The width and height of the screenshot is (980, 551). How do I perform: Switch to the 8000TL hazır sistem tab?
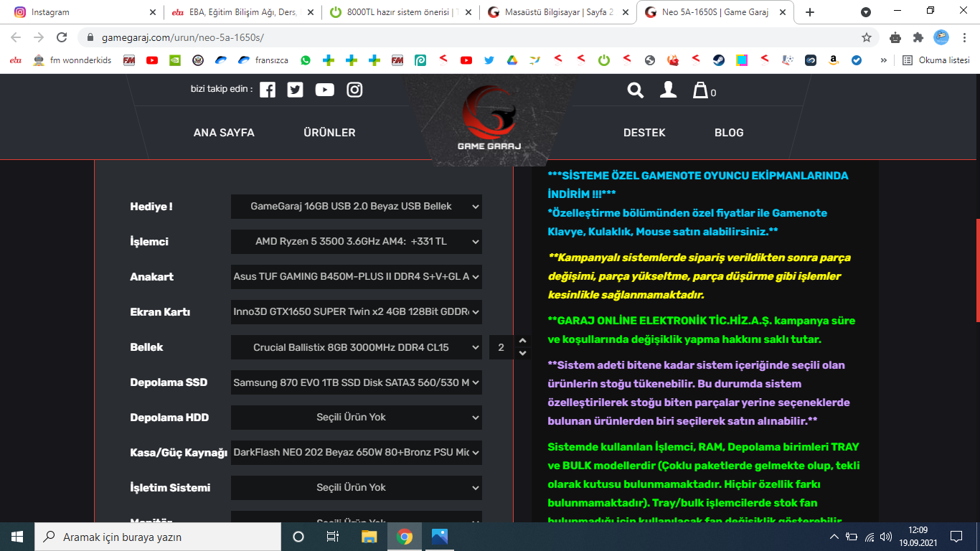tap(400, 12)
